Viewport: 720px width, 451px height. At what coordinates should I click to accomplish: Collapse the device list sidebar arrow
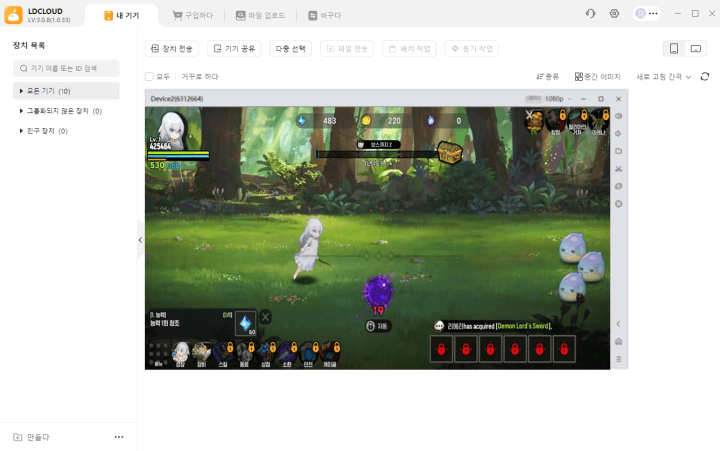tap(140, 240)
